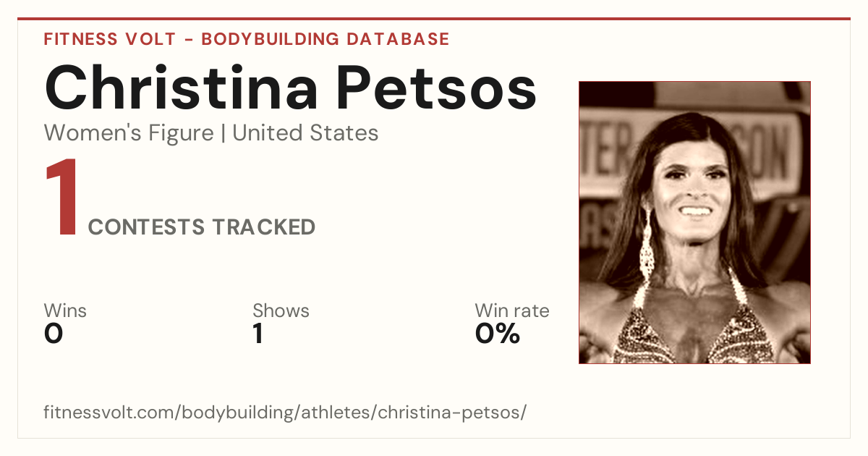Click the separator between Figure and United States
The width and height of the screenshot is (868, 456).
coord(223,134)
